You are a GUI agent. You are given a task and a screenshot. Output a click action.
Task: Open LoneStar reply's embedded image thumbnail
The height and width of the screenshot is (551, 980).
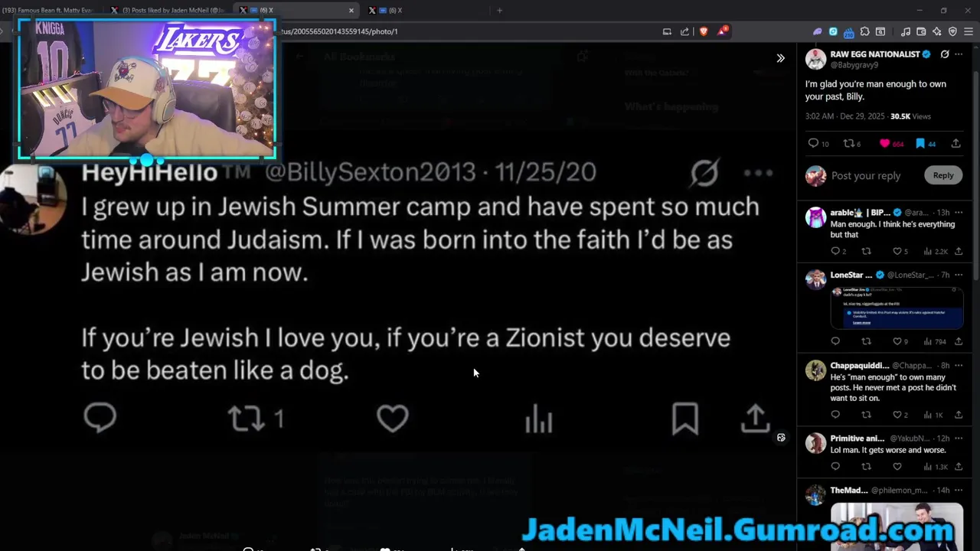click(897, 307)
